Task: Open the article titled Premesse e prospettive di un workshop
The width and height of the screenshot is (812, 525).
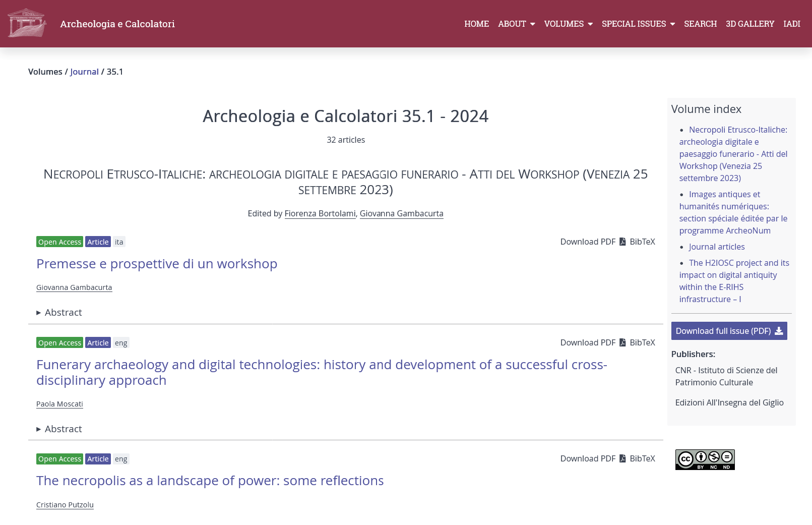Action: (x=157, y=264)
